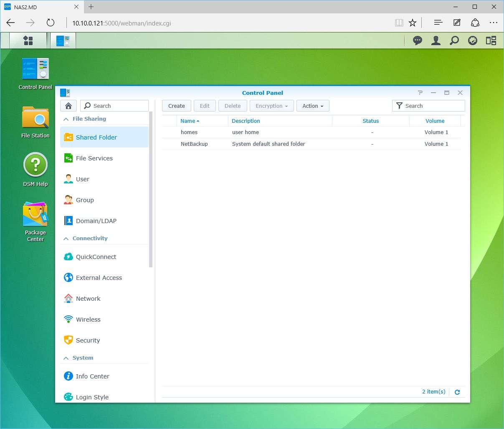The height and width of the screenshot is (429, 504).
Task: Collapse the Connectivity section
Action: [66, 239]
